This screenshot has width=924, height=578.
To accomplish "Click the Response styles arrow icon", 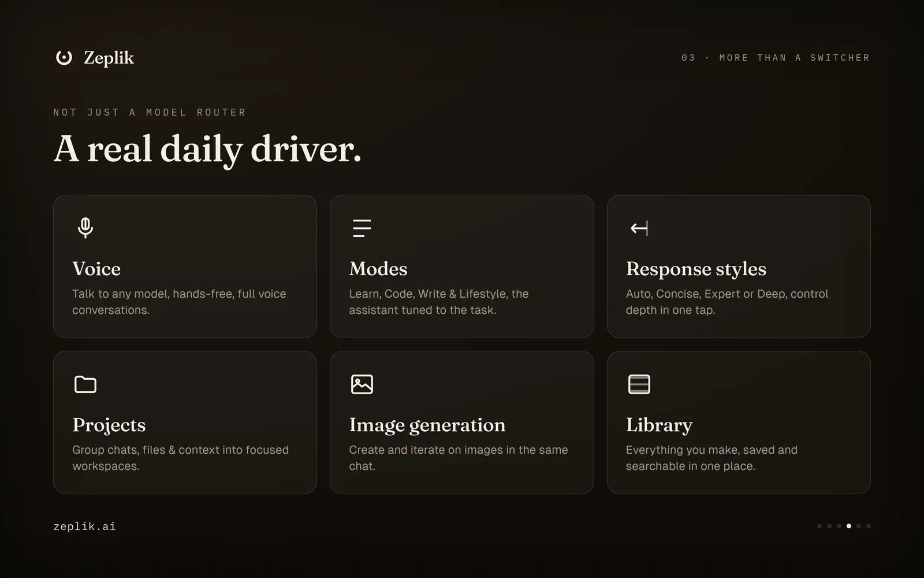I will [639, 228].
